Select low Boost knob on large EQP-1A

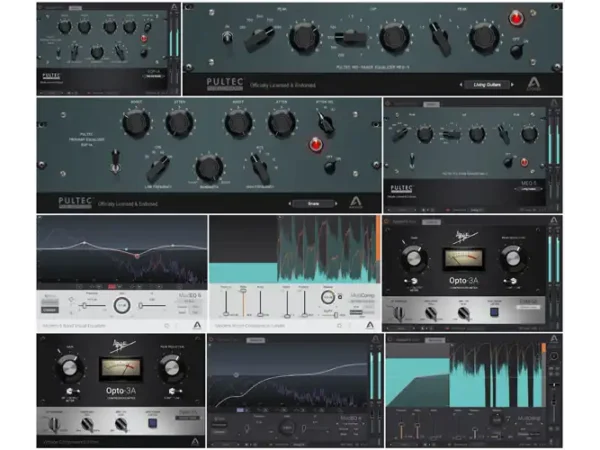click(136, 123)
